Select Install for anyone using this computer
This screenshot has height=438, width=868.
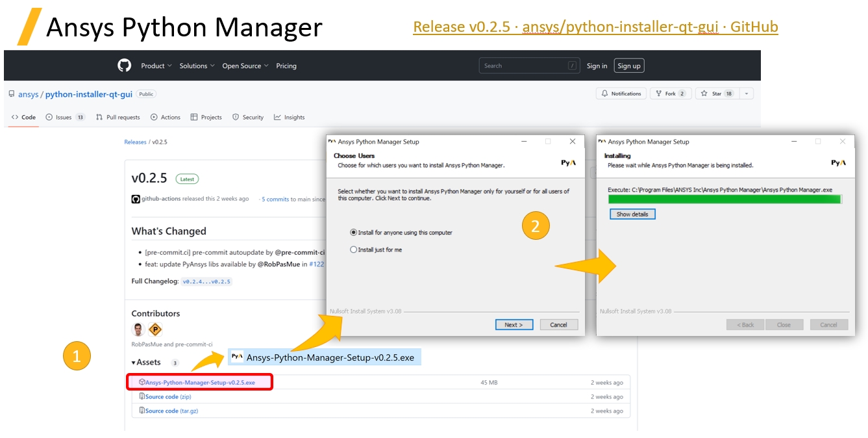click(354, 233)
